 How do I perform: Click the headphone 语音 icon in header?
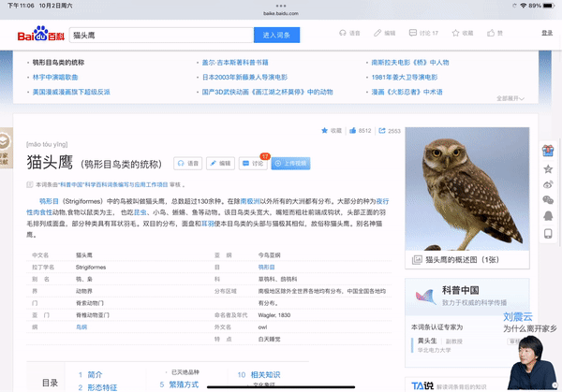click(343, 33)
